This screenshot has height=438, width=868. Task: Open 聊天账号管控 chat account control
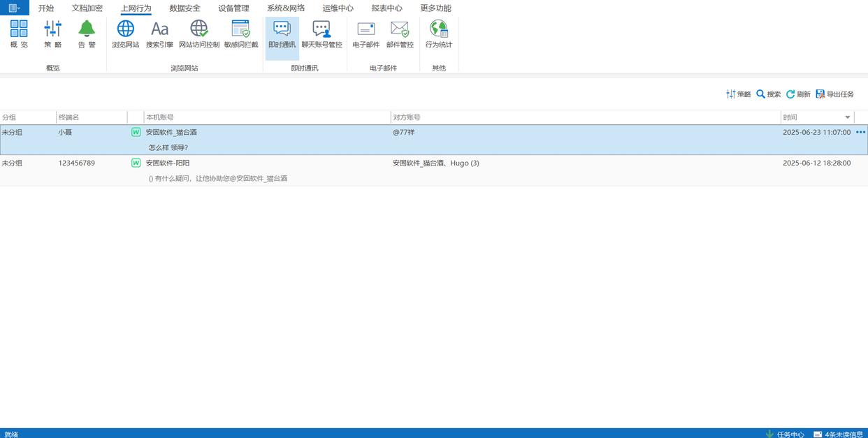[321, 34]
